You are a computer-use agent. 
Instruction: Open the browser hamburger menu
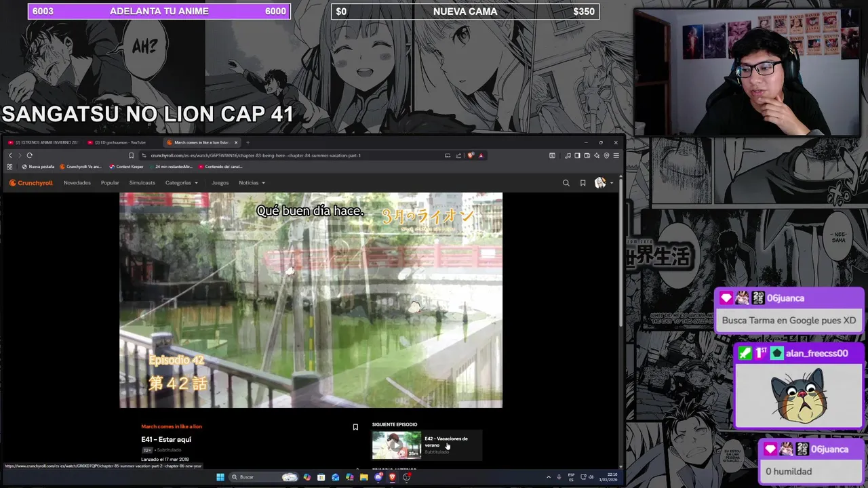(616, 155)
